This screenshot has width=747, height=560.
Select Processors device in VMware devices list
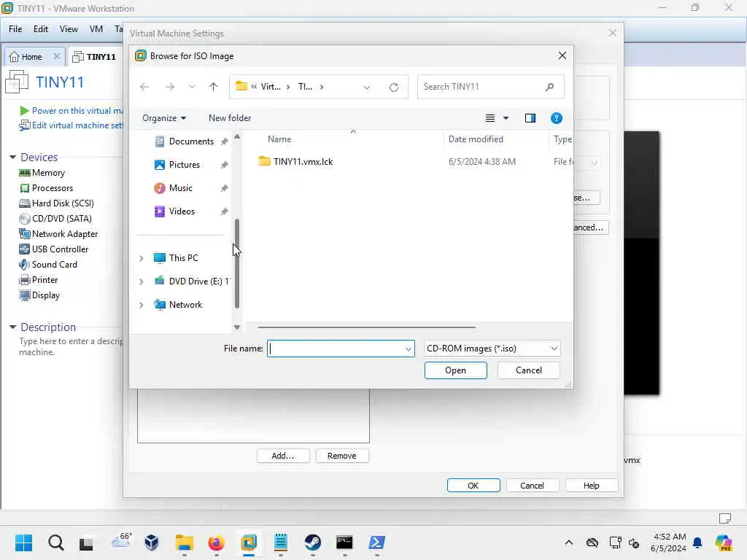(x=46, y=188)
